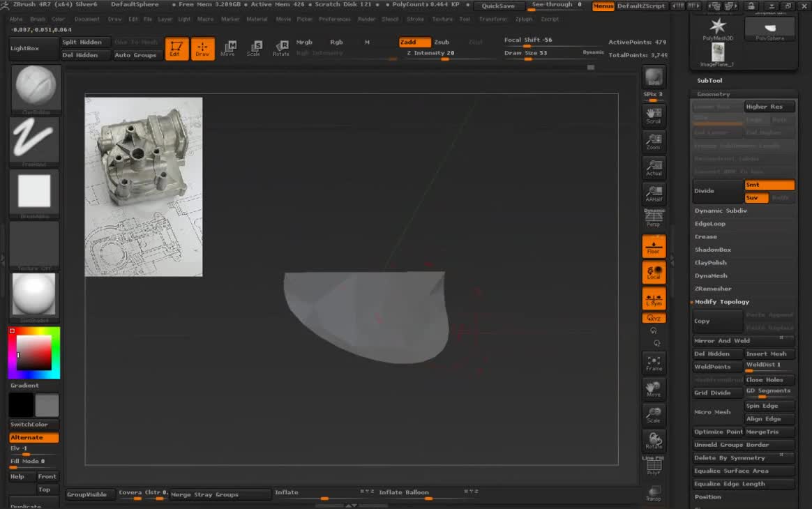Activate the Rotate transform icon in top shelf
Screen dimensions: 812x509
coord(280,49)
